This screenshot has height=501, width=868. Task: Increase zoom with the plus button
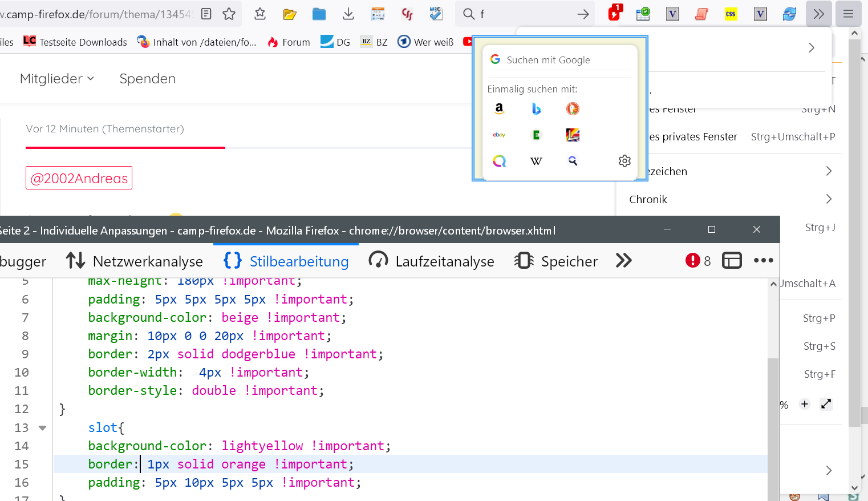point(805,404)
